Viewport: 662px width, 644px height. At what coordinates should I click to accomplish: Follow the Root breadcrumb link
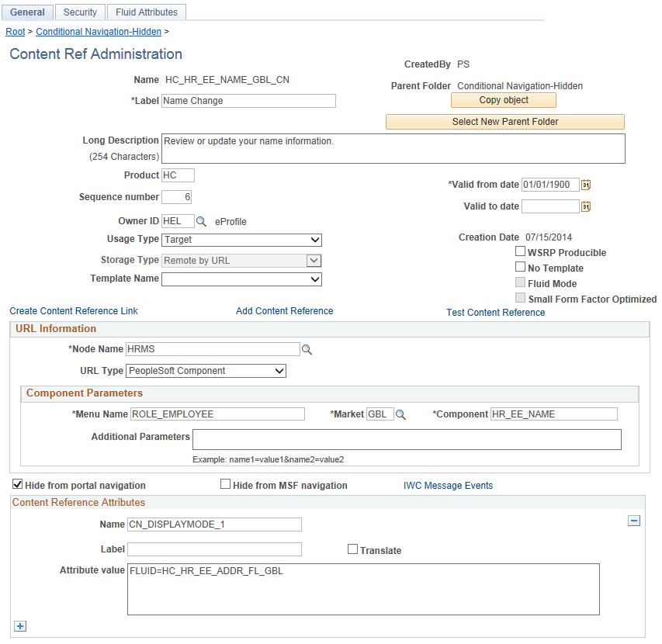(x=15, y=32)
